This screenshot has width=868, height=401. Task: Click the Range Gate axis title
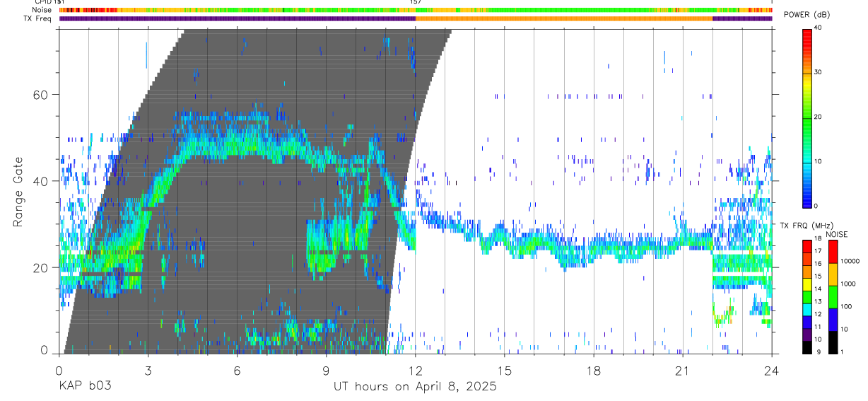[x=18, y=192]
